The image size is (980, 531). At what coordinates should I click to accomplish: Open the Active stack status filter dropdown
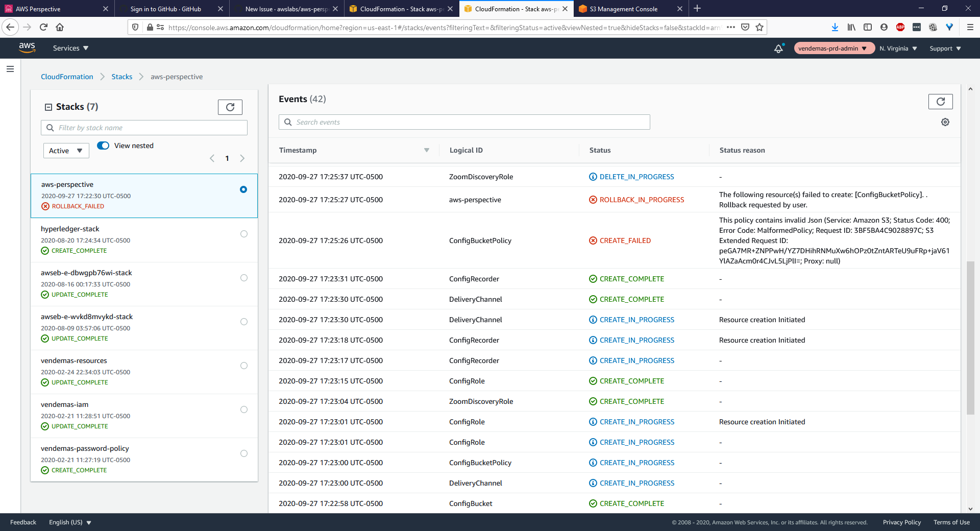[66, 150]
